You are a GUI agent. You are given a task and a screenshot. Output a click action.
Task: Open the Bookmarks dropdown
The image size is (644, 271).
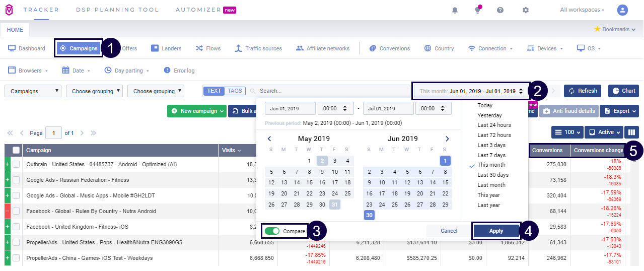[615, 29]
